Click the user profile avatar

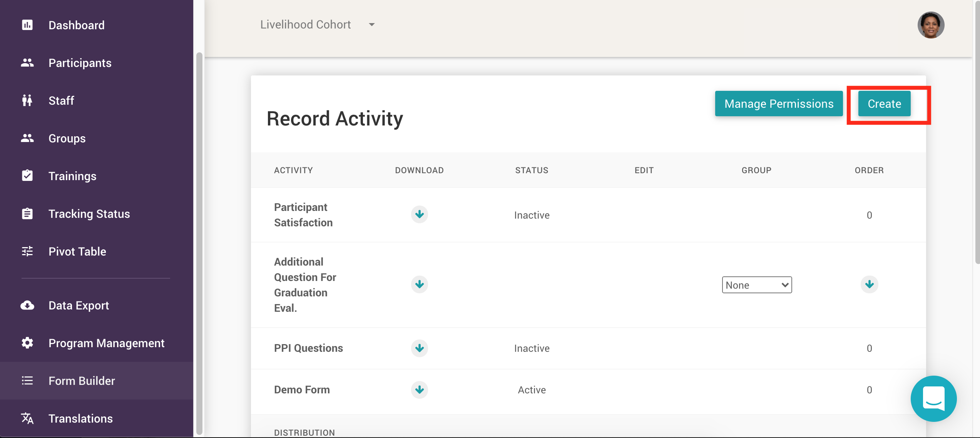point(931,25)
